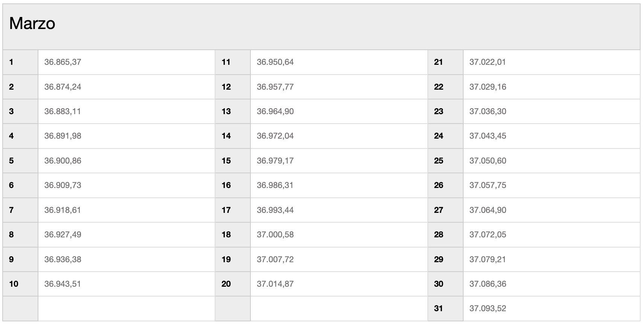Select day 7 number cell
644x324 pixels.
[20, 210]
